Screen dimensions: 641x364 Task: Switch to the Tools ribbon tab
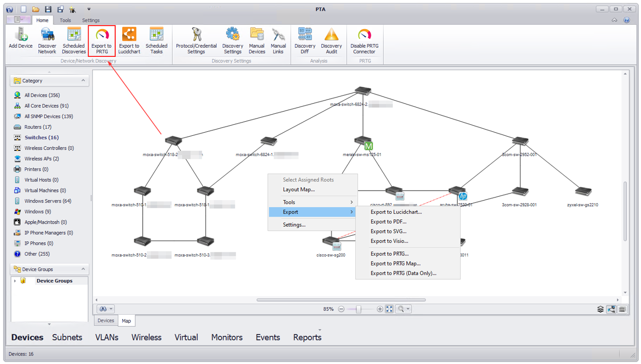click(x=65, y=20)
